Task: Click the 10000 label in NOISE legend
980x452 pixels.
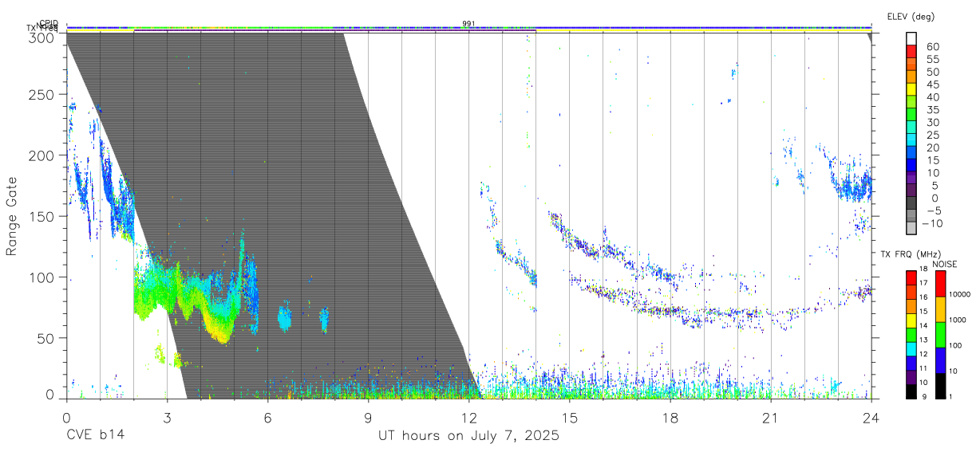Action: pyautogui.click(x=959, y=295)
